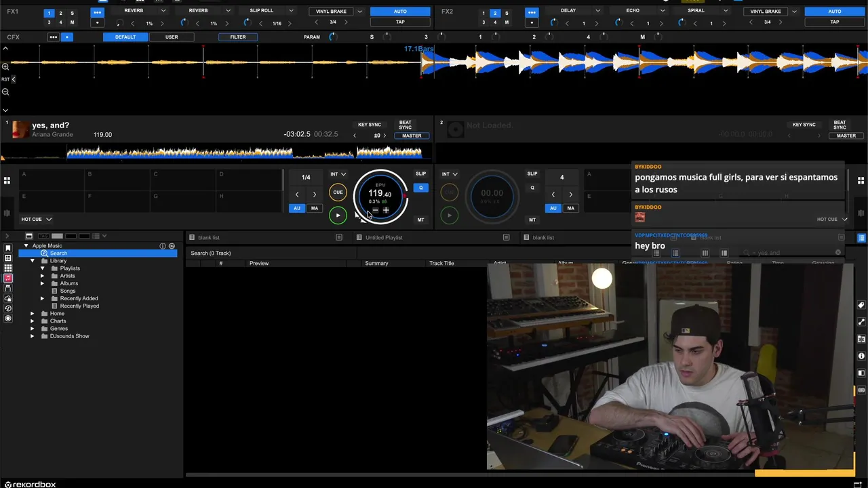Click the FX2 AUTO button

834,11
